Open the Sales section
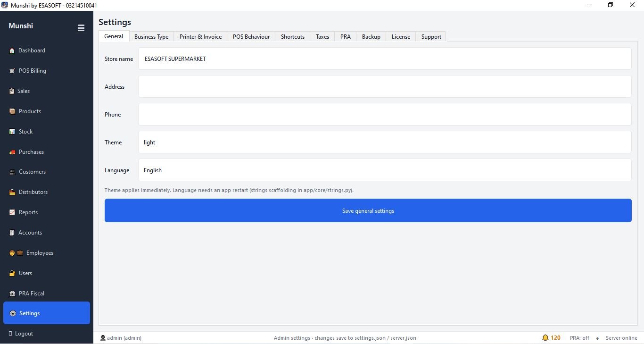Viewport: 644px width, 344px height. click(46, 91)
